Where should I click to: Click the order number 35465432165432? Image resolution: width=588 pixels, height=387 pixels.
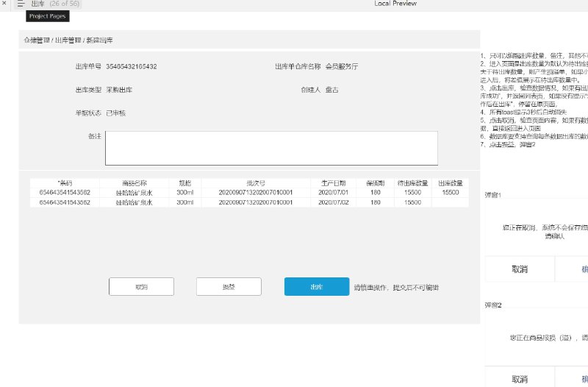click(132, 66)
